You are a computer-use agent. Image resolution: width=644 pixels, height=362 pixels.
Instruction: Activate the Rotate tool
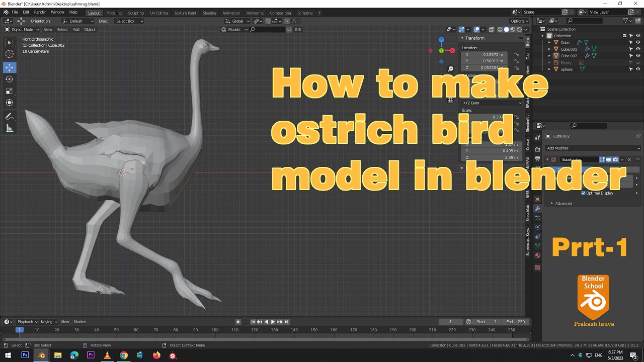coord(10,79)
